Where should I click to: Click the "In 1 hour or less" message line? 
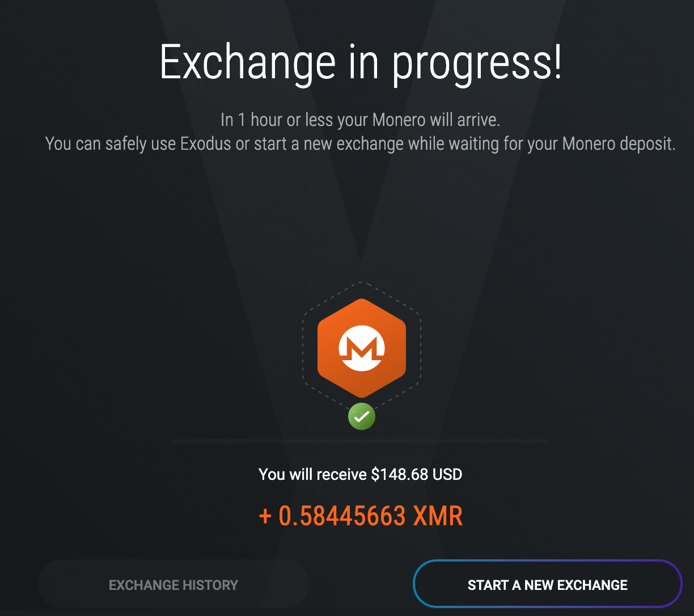coord(360,120)
